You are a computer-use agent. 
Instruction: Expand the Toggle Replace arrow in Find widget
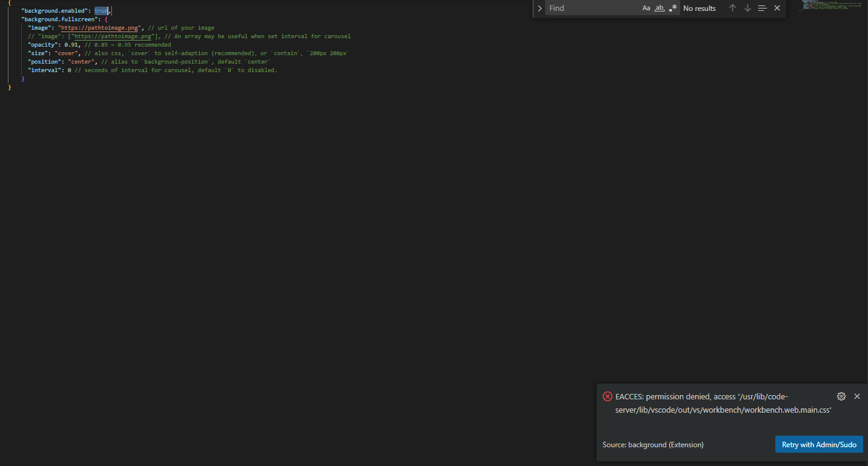(x=540, y=8)
